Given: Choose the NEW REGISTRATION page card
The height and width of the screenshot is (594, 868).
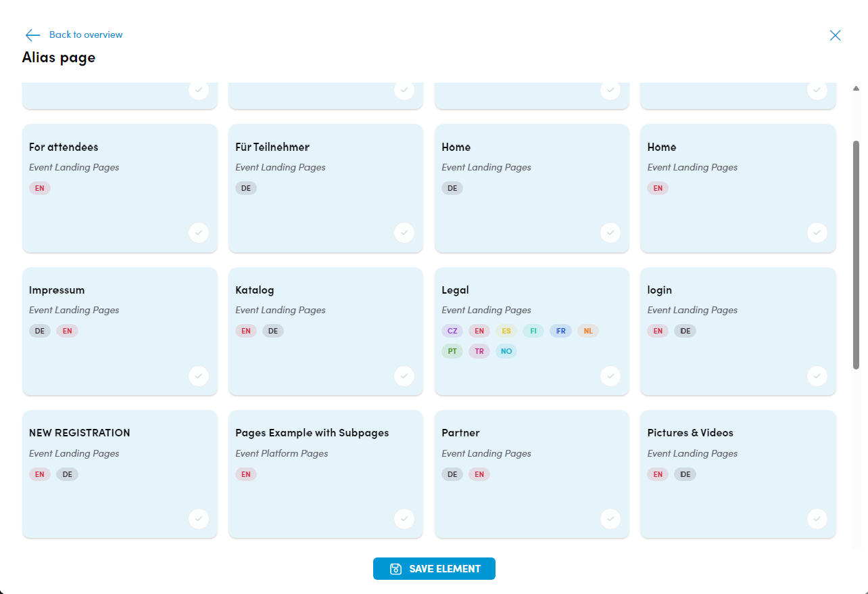Looking at the screenshot, I should tap(120, 474).
